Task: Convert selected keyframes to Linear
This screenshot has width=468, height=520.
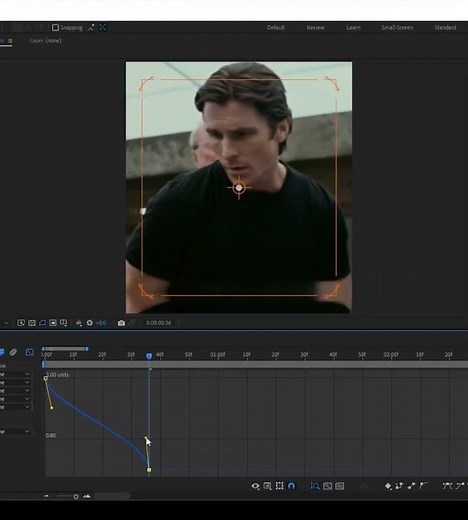Action: tap(411, 486)
